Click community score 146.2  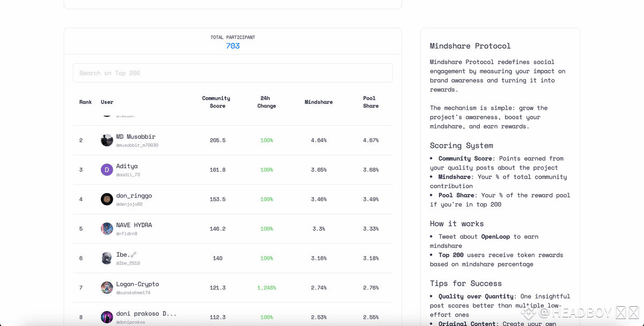(x=217, y=229)
